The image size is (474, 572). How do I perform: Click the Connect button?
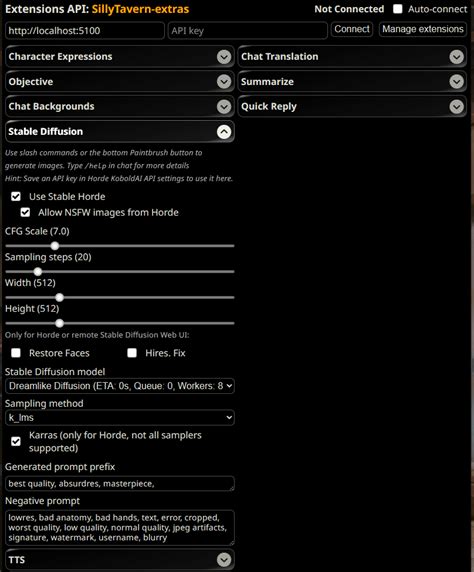(x=352, y=29)
